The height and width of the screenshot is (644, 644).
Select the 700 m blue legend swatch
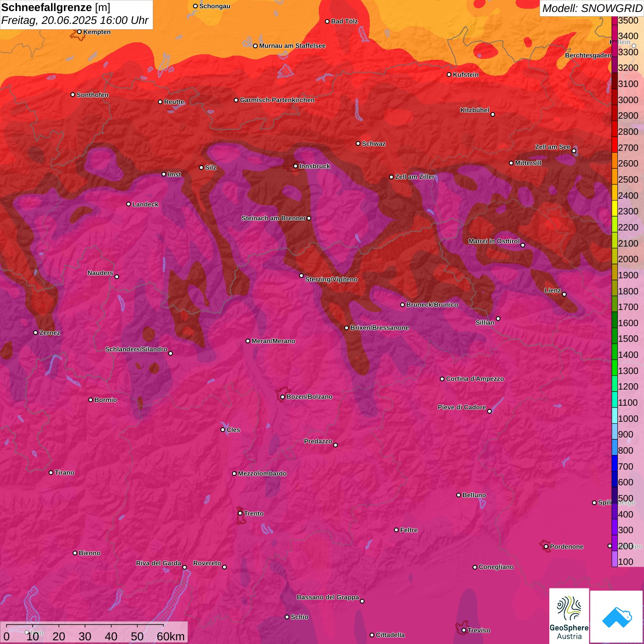(x=615, y=463)
